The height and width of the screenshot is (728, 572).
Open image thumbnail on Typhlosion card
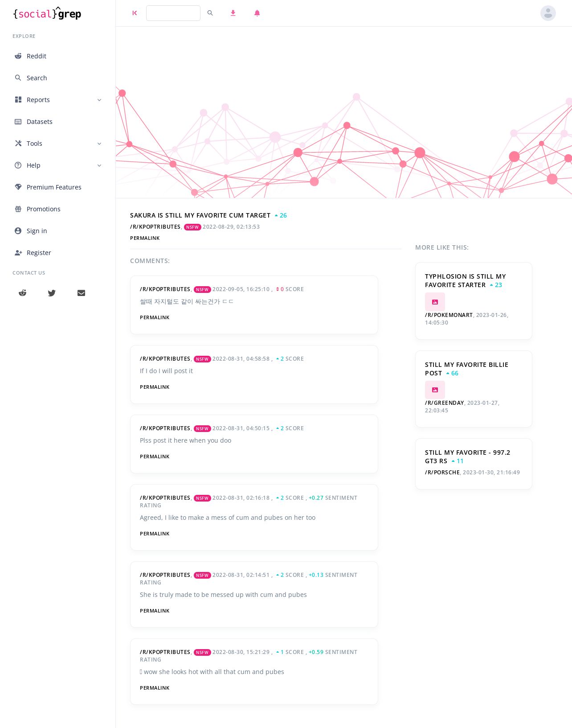[x=435, y=302]
